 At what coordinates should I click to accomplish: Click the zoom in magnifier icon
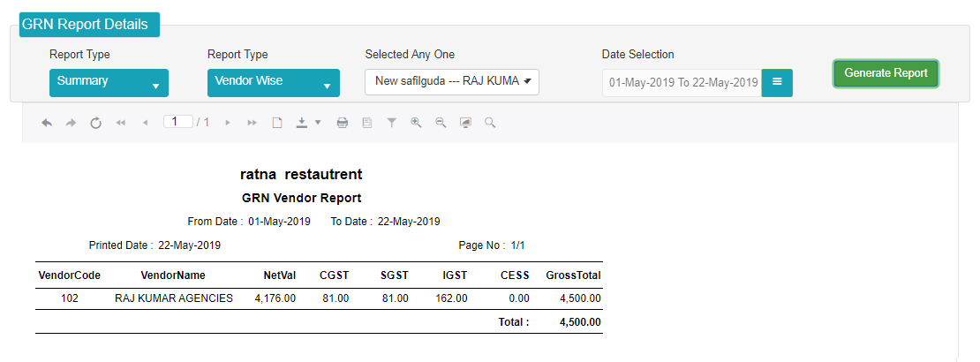[416, 123]
